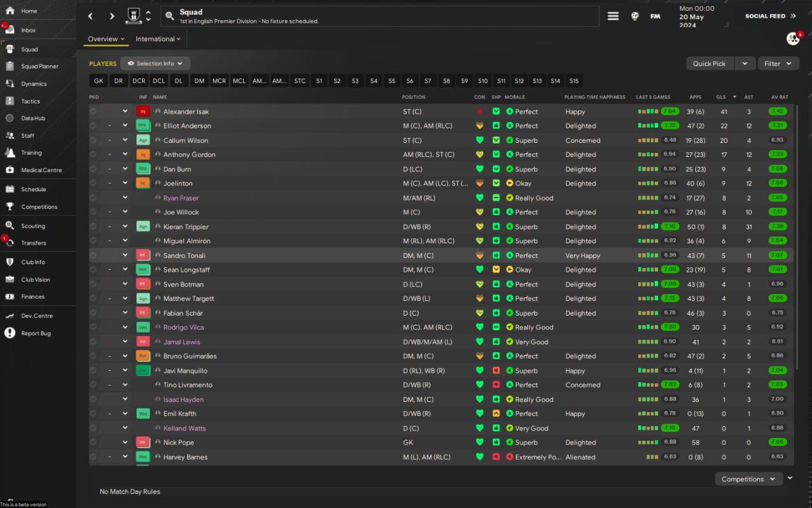
Task: Click the Report Bug icon
Action: (10, 333)
